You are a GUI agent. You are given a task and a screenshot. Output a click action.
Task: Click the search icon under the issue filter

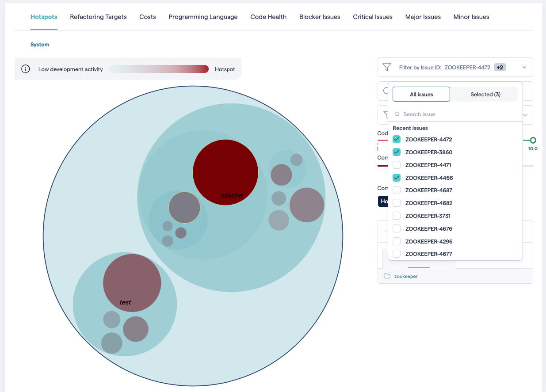[x=385, y=91]
